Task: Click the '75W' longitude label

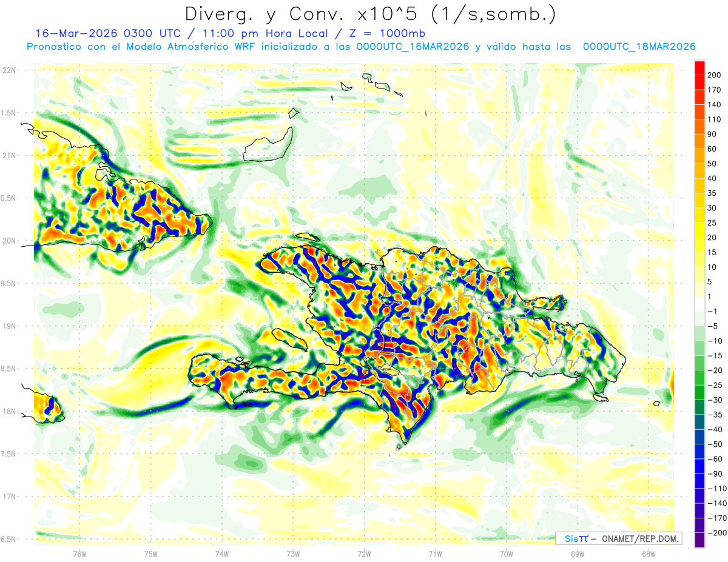Action: click(x=151, y=554)
